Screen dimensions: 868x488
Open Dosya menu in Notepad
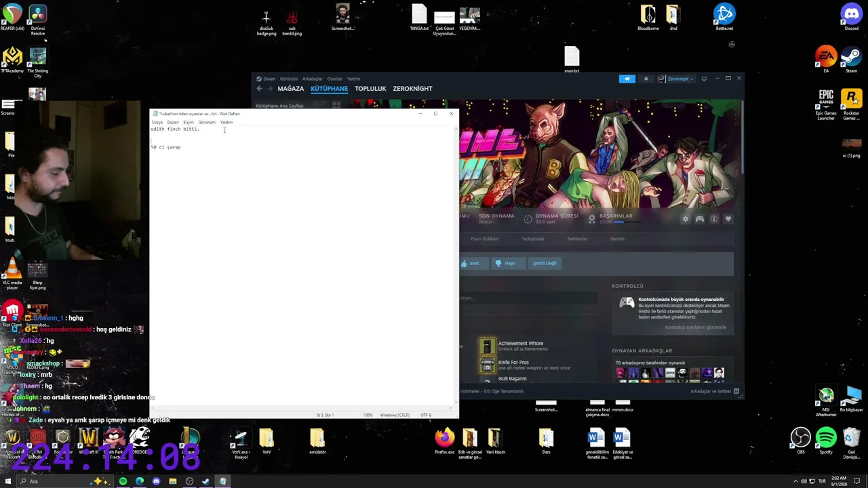pyautogui.click(x=157, y=122)
